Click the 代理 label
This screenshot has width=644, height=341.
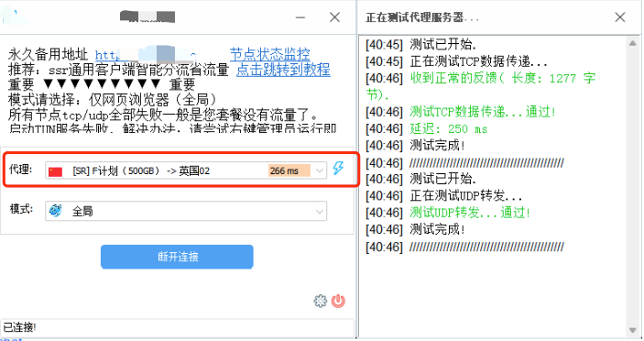click(20, 169)
